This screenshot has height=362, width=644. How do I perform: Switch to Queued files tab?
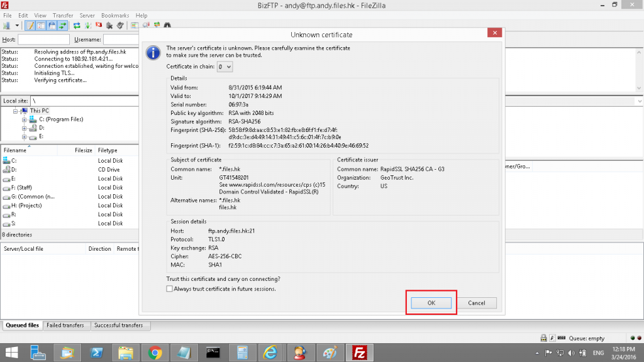point(22,325)
